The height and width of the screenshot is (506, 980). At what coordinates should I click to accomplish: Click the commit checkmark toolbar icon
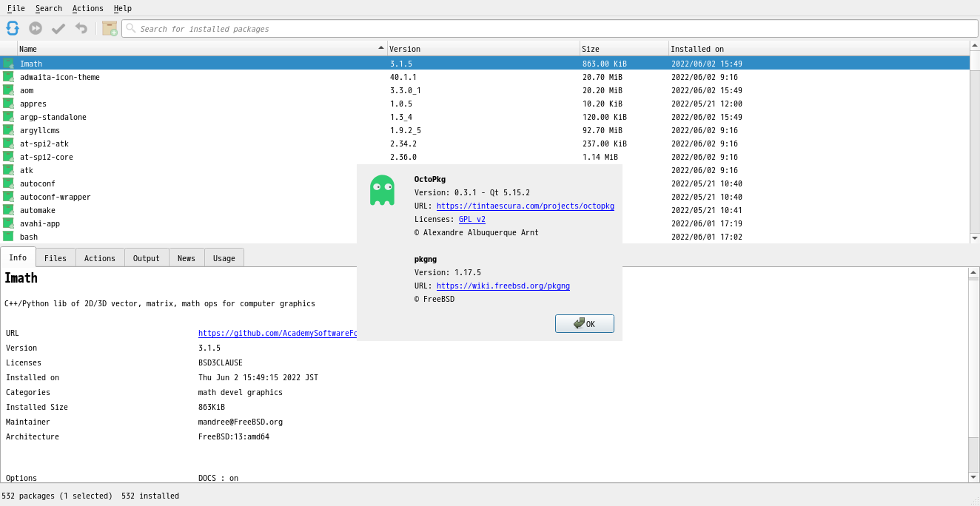click(x=58, y=28)
